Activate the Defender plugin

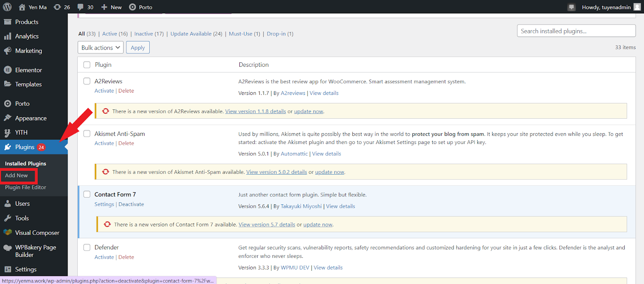104,257
